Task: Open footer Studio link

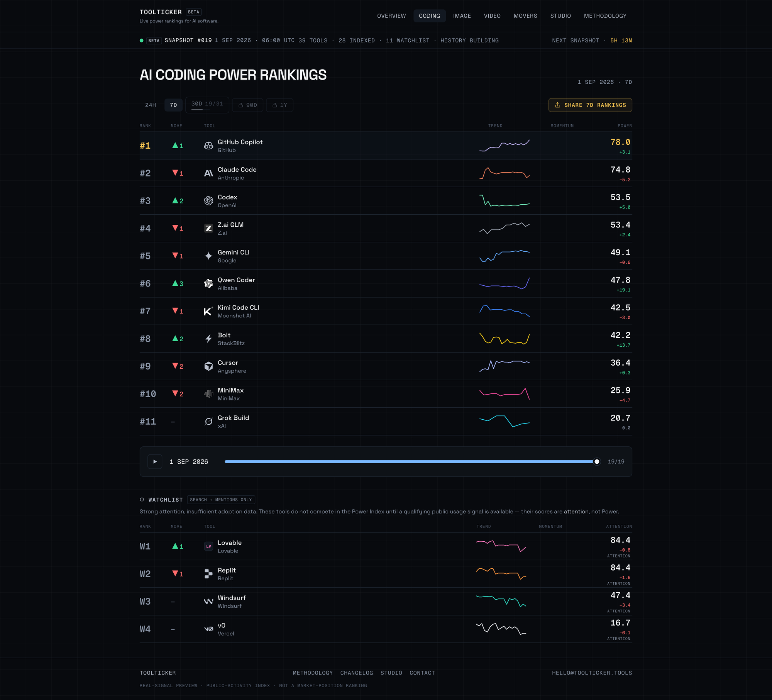Action: 391,673
